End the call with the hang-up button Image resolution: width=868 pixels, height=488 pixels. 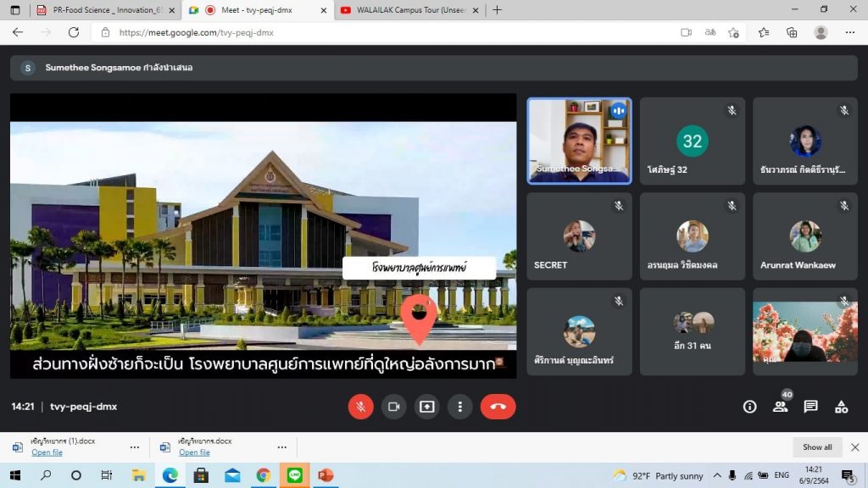click(498, 407)
